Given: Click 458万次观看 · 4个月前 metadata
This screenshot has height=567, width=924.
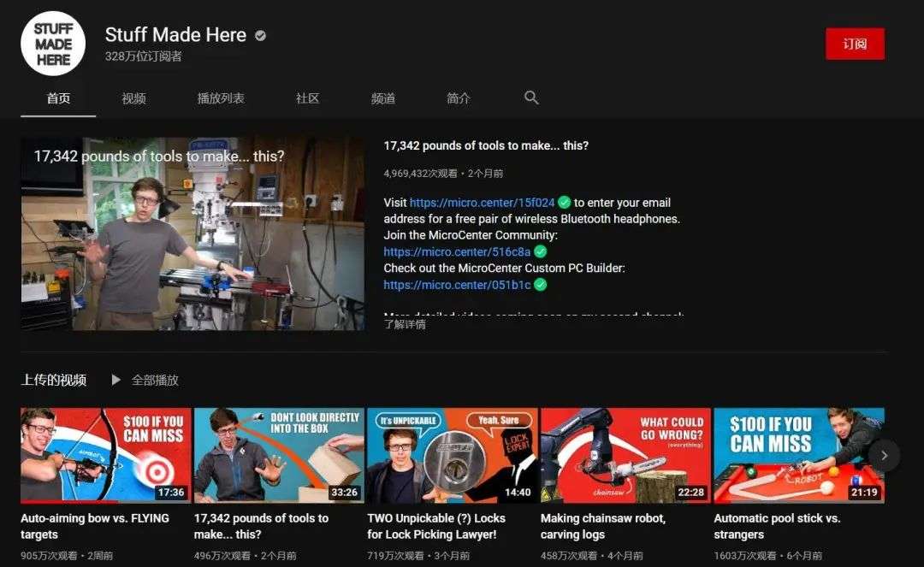Looking at the screenshot, I should click(592, 555).
